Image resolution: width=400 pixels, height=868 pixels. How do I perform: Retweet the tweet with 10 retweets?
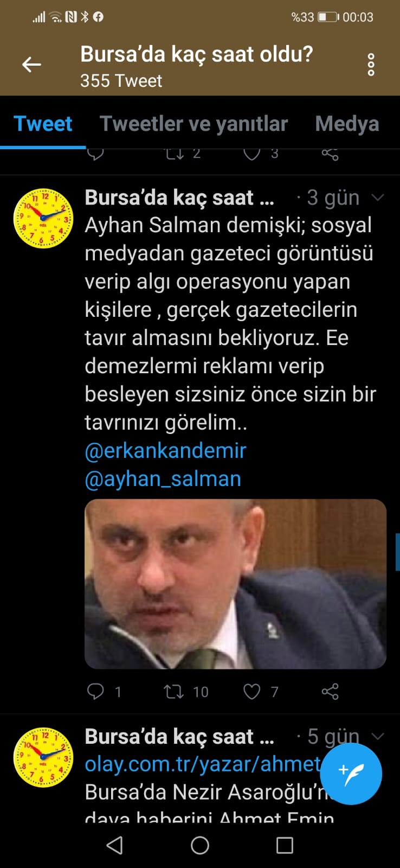[x=174, y=691]
